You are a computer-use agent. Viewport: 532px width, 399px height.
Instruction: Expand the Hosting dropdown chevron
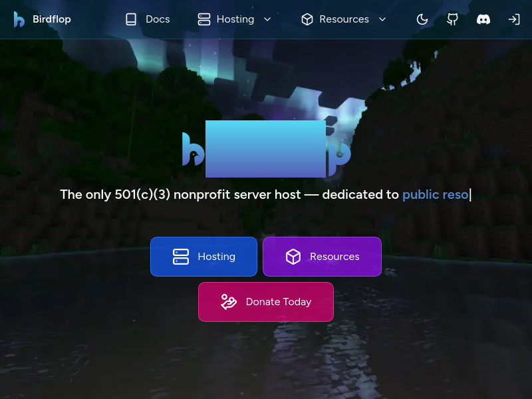pyautogui.click(x=267, y=19)
